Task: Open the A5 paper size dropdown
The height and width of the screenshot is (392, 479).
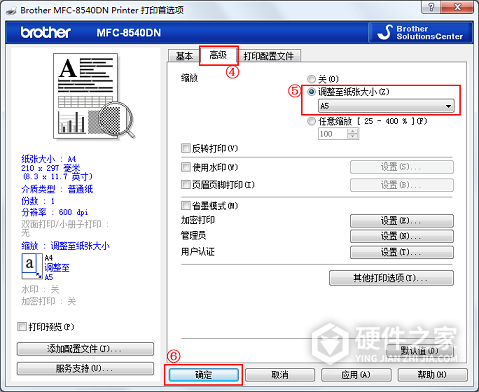Action: click(x=386, y=106)
